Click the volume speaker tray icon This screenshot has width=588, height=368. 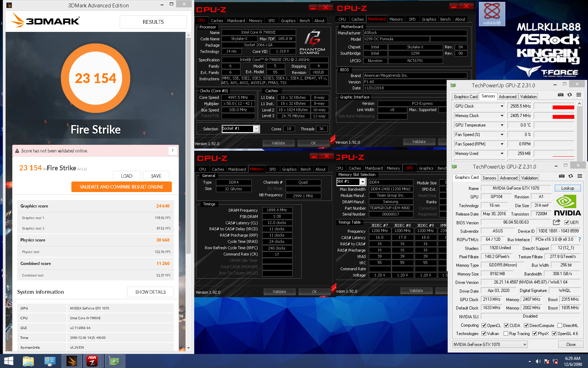(538, 361)
